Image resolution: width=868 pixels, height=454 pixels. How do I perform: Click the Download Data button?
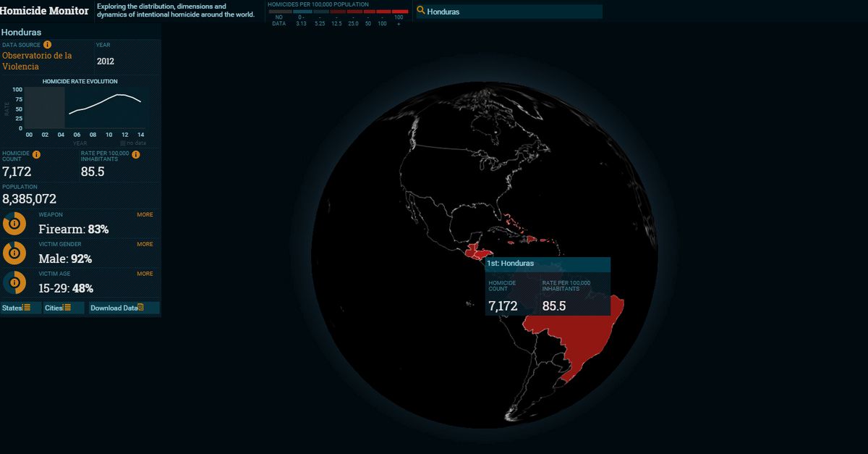(117, 308)
